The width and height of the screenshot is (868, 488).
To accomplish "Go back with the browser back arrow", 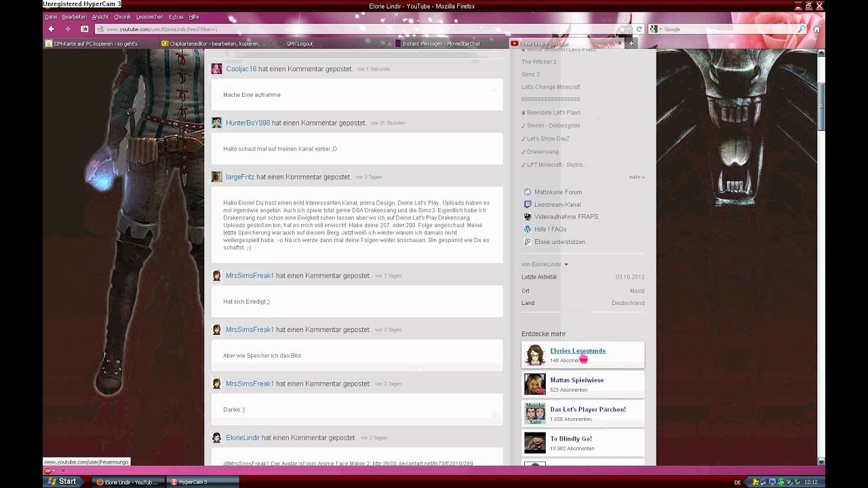I will click(x=51, y=29).
